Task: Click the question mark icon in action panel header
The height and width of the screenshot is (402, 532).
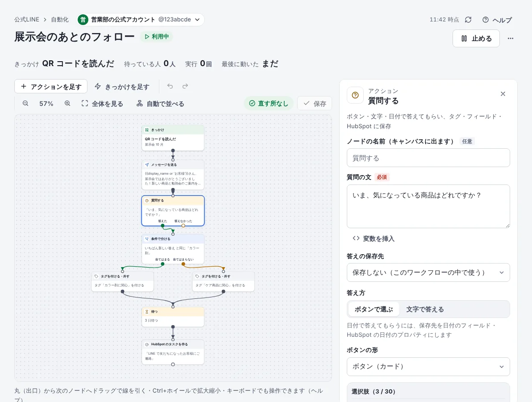Action: (355, 95)
